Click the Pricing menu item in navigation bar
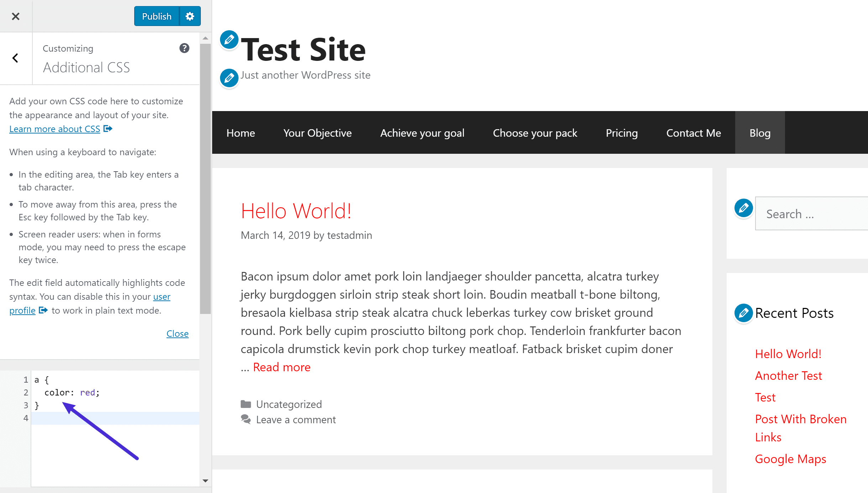The image size is (868, 493). tap(622, 133)
